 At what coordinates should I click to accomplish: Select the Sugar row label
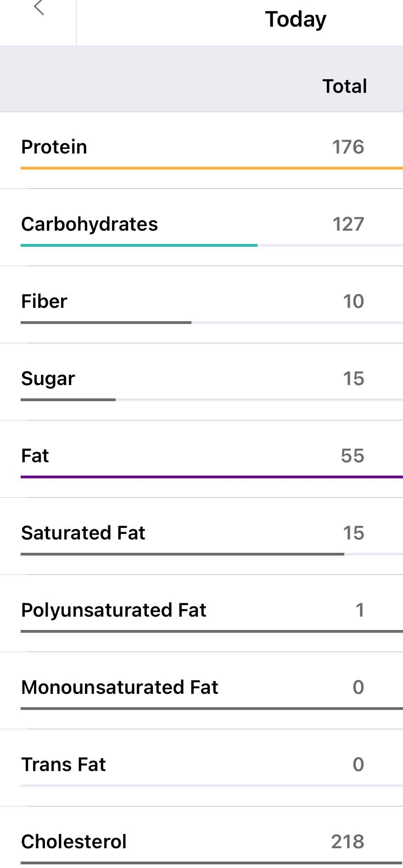click(x=48, y=379)
